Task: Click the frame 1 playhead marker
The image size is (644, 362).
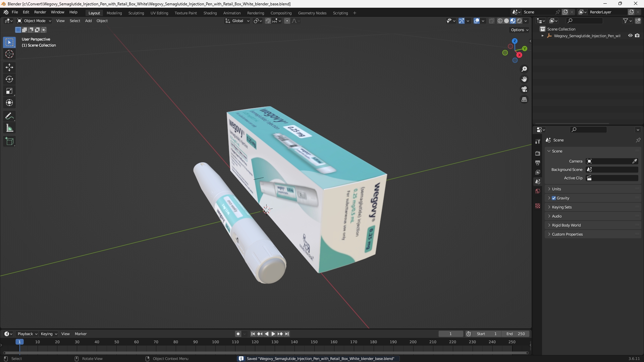Action: click(19, 342)
